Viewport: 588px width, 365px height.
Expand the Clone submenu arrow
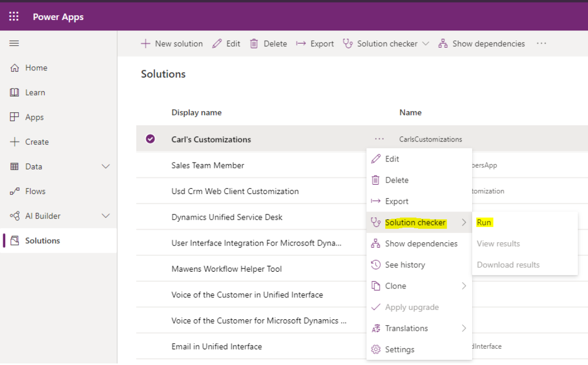[464, 286]
